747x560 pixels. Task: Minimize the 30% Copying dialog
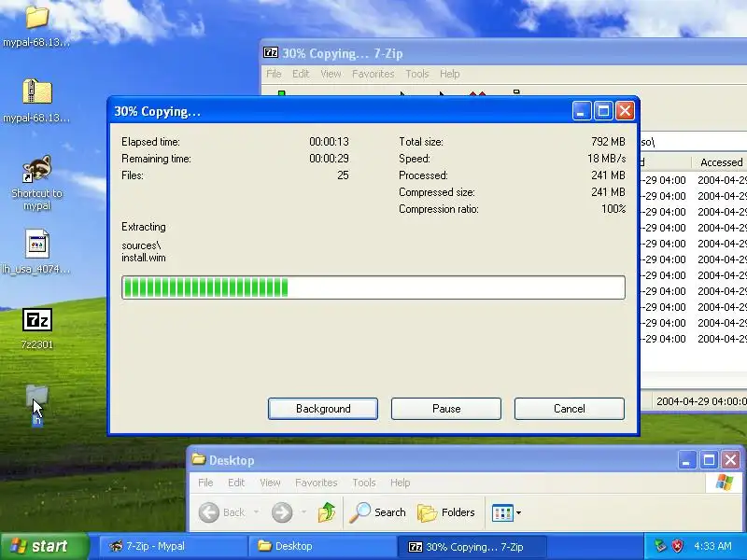tap(581, 111)
